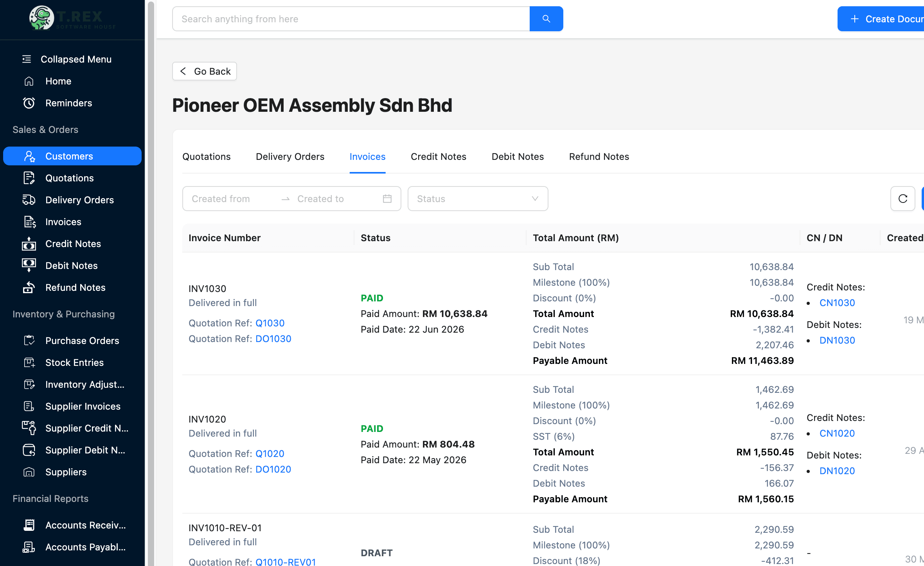
Task: Switch to the Quotations tab
Action: [206, 157]
